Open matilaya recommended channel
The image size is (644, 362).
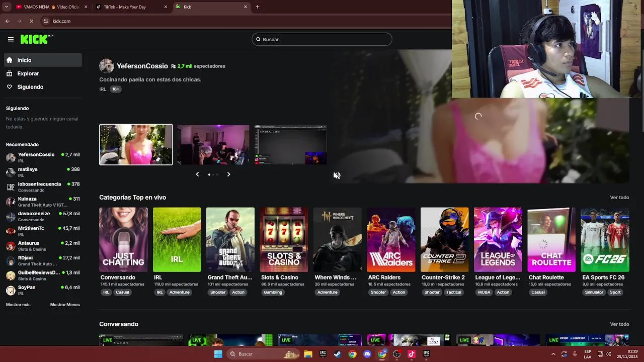point(43,172)
